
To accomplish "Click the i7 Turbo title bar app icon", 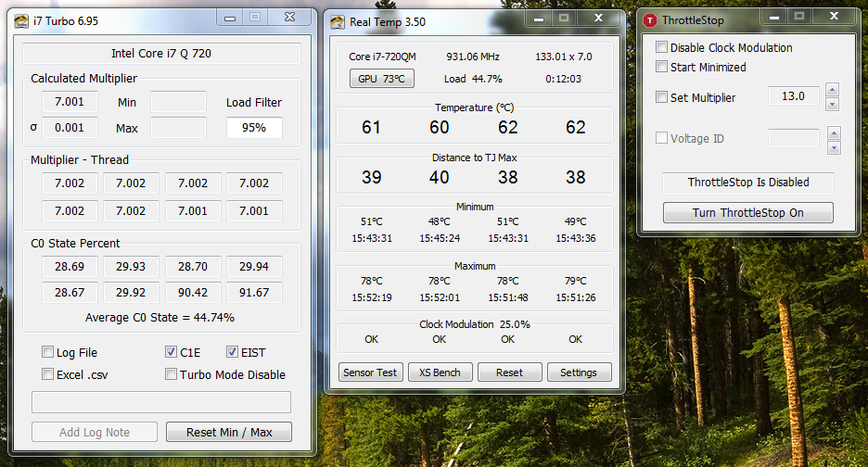I will click(x=21, y=21).
